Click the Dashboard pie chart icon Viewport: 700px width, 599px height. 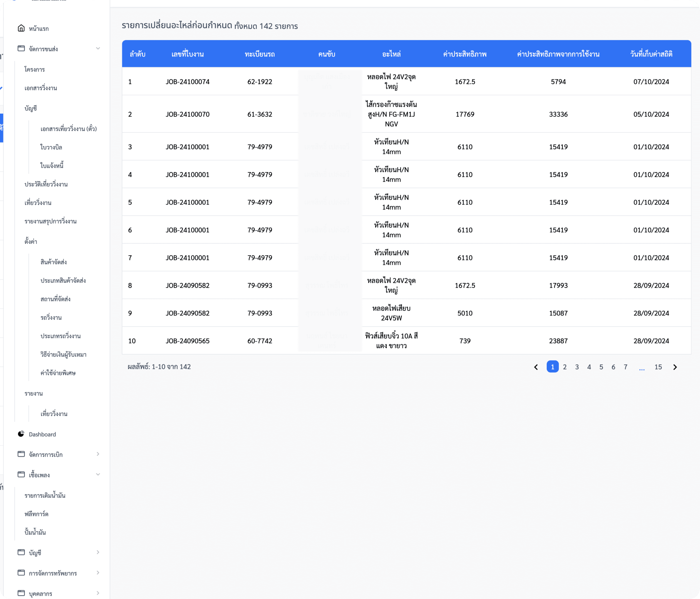point(21,434)
